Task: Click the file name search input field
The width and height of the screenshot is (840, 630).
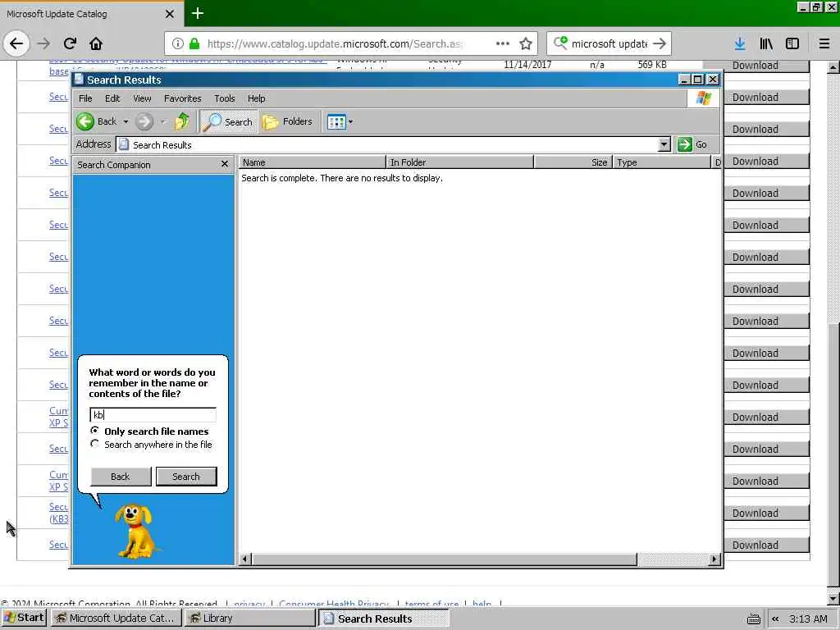Action: pyautogui.click(x=153, y=414)
